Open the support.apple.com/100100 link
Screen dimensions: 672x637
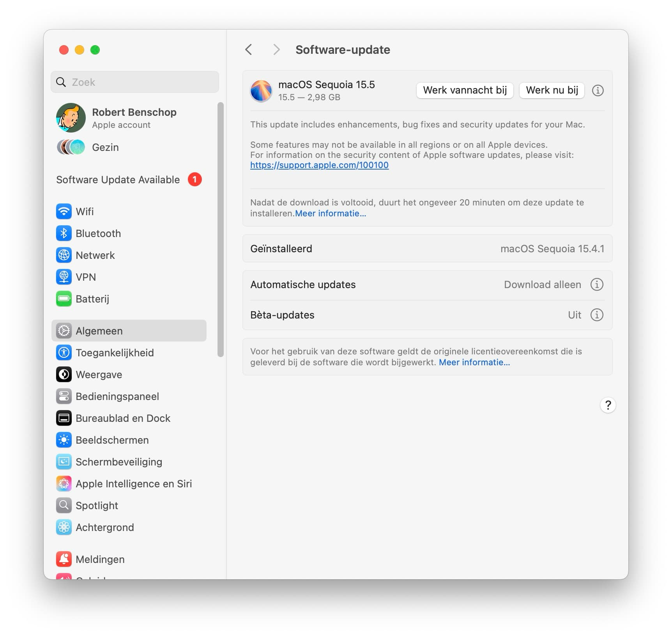click(x=319, y=165)
